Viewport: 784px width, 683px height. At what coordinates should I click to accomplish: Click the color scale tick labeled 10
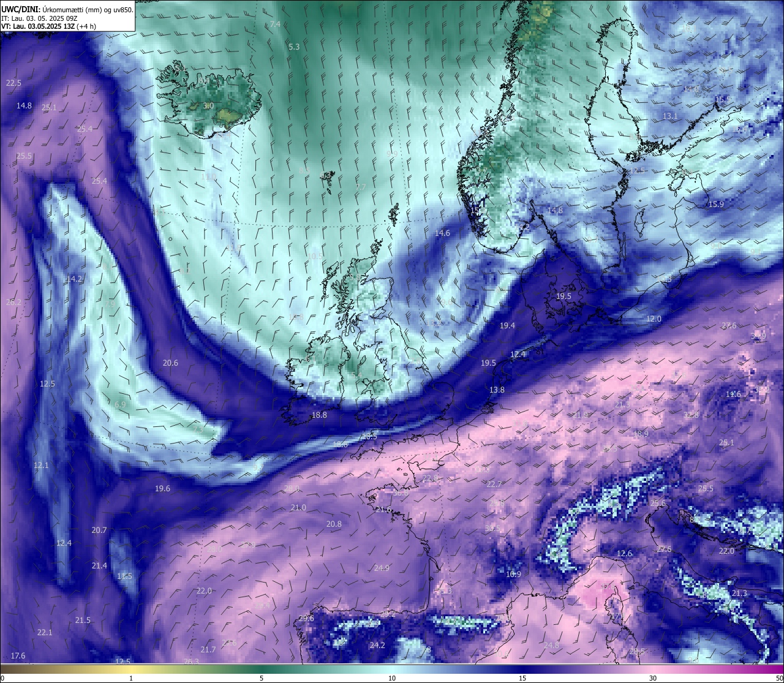pos(392,678)
